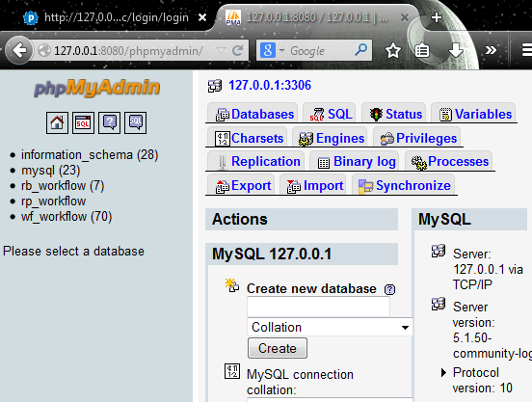Click the Create database button

[x=278, y=348]
